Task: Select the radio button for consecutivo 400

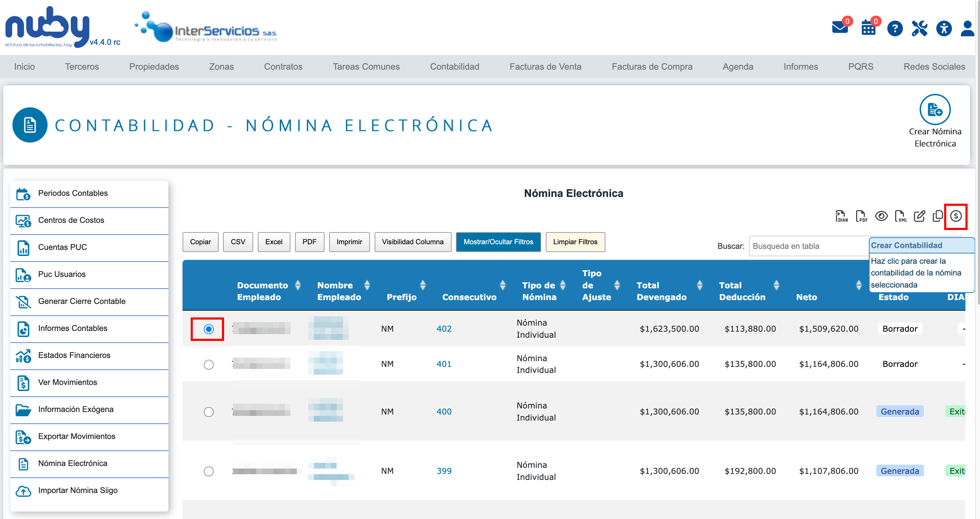Action: tap(208, 412)
